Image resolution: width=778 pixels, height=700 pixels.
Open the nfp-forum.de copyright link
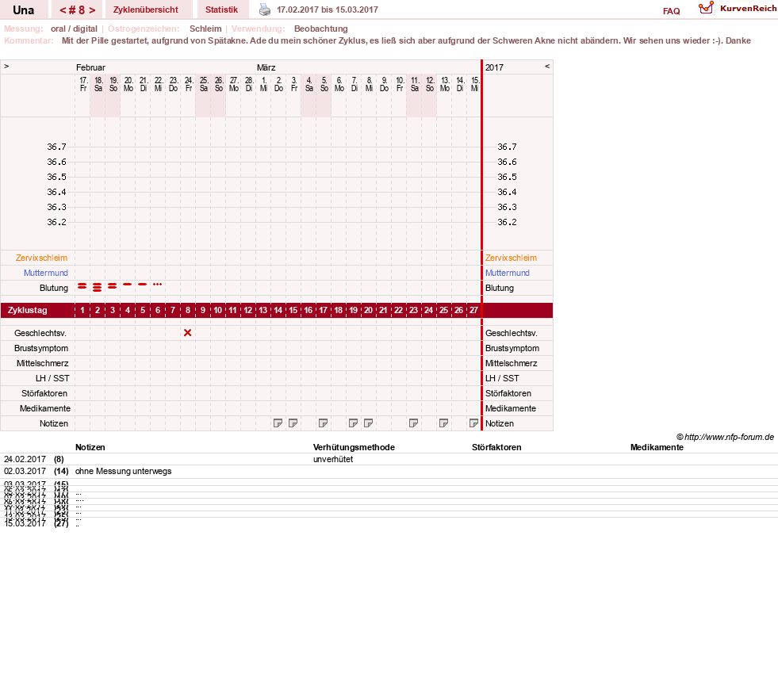click(x=725, y=437)
